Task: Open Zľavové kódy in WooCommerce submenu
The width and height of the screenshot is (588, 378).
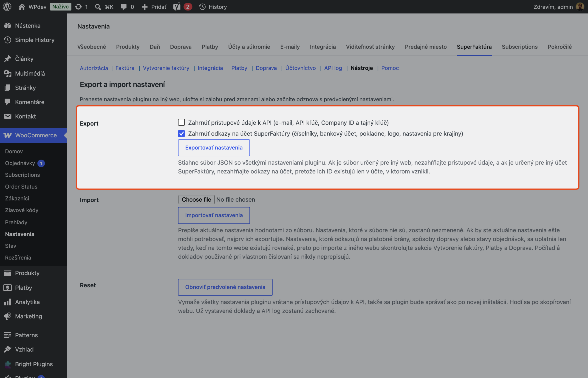Action: [x=22, y=210]
